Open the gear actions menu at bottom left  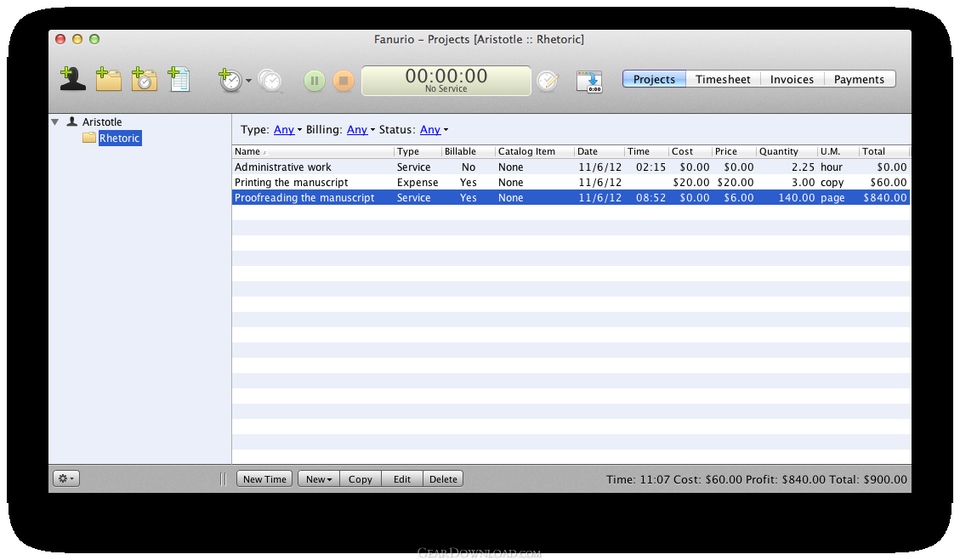coord(66,478)
